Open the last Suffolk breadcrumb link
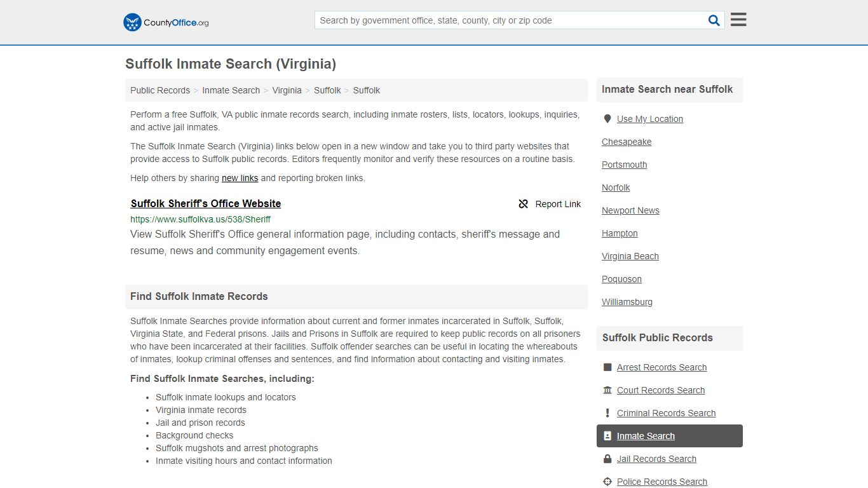Screen dimensions: 868x488 367,90
